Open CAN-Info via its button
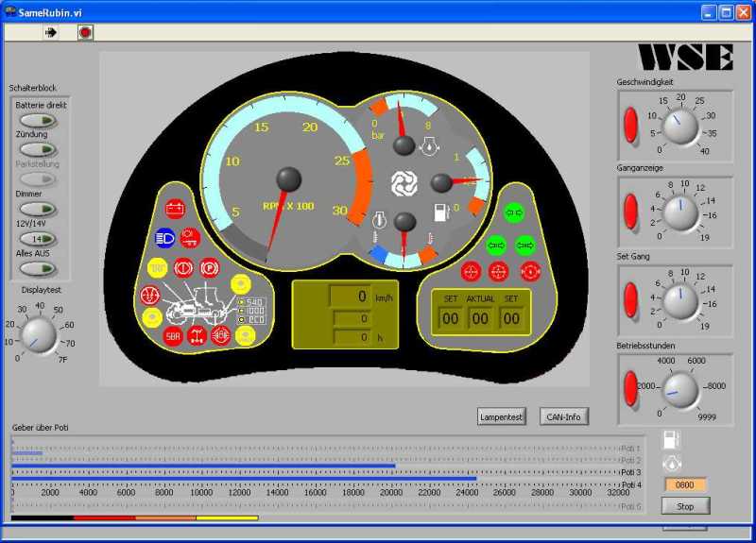The height and width of the screenshot is (543, 756). coord(564,416)
